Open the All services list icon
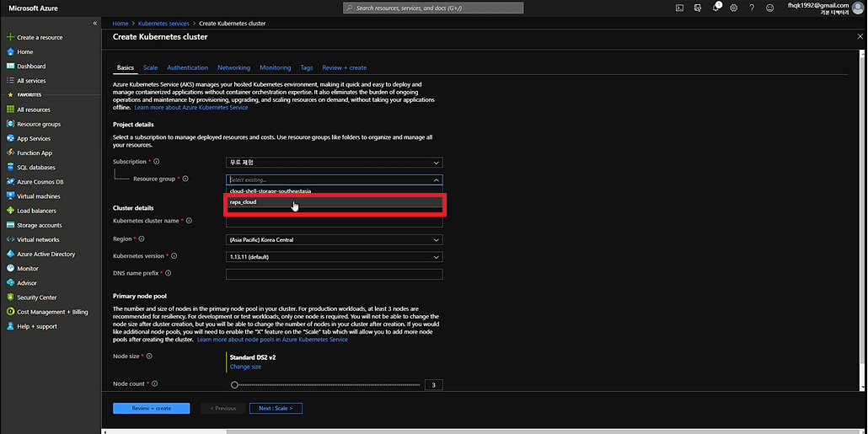Viewport: 868px width, 434px height. tap(10, 80)
